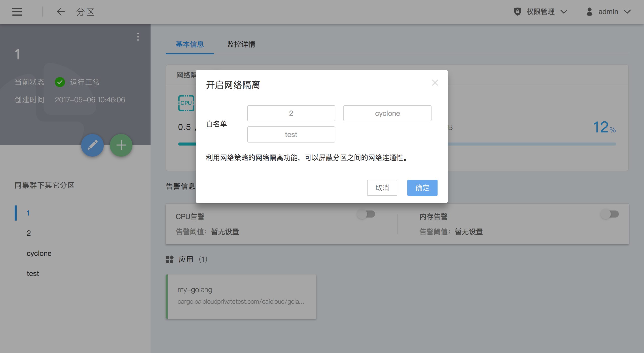
Task: Select the 基本信息 tab
Action: click(x=190, y=44)
